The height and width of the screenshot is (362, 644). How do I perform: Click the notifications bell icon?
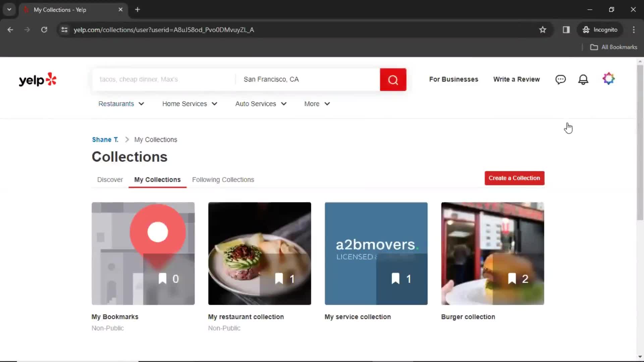click(x=584, y=79)
